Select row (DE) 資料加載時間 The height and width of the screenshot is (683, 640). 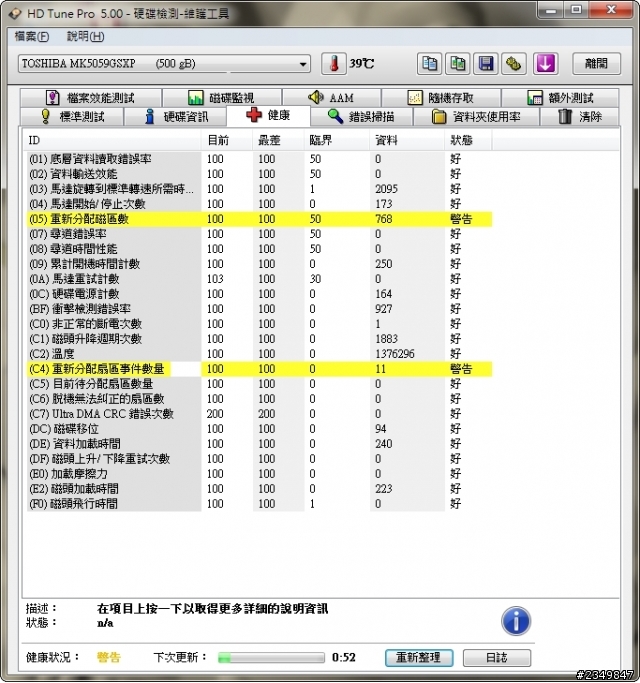click(x=260, y=444)
